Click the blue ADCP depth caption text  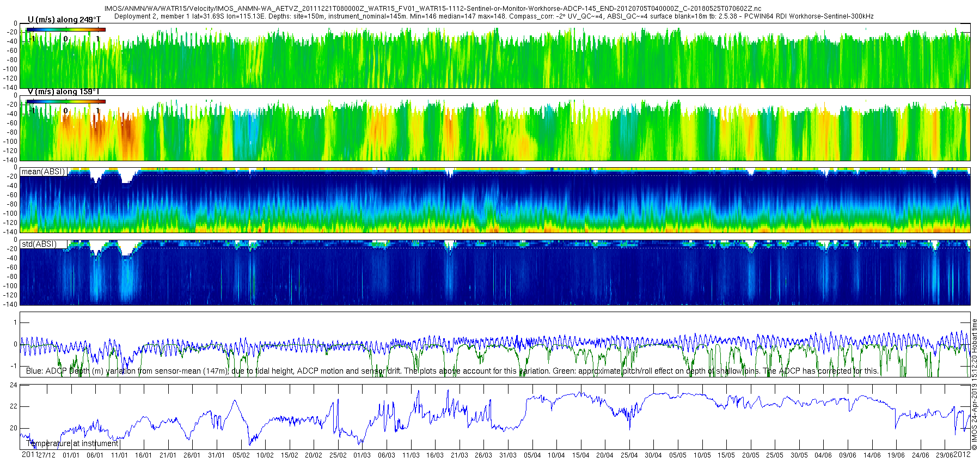click(x=452, y=371)
